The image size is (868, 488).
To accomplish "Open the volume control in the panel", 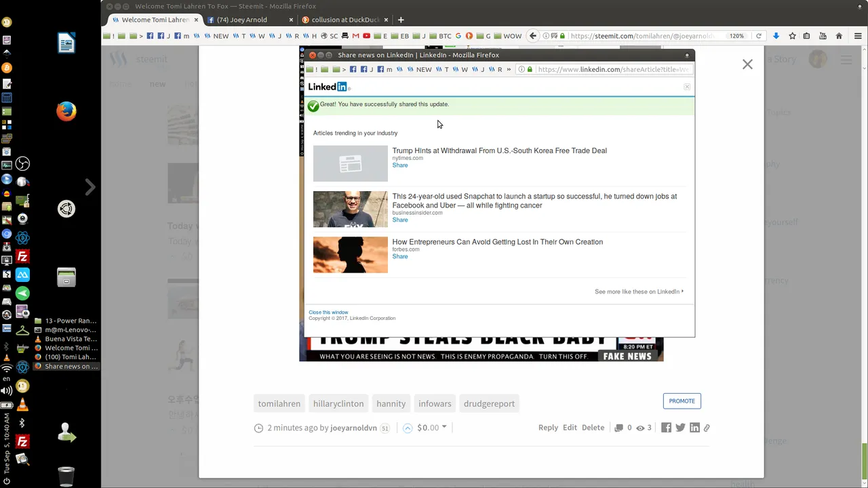I will [x=7, y=390].
